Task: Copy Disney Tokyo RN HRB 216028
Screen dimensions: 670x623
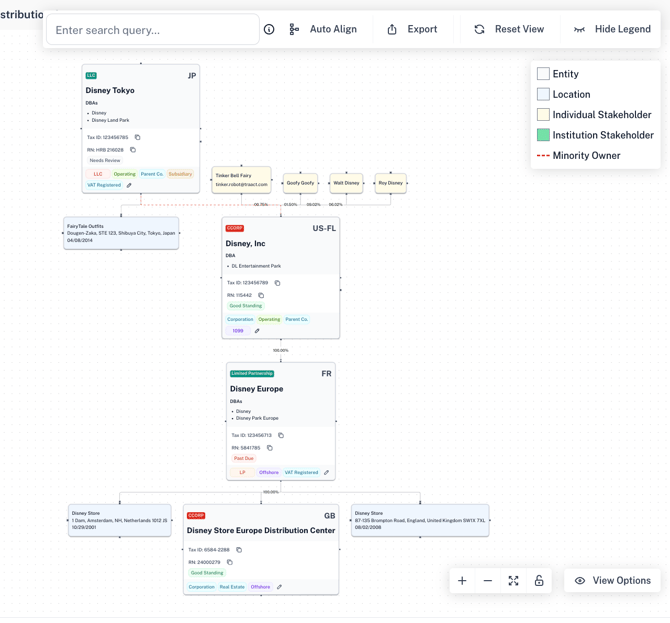Action: point(133,150)
